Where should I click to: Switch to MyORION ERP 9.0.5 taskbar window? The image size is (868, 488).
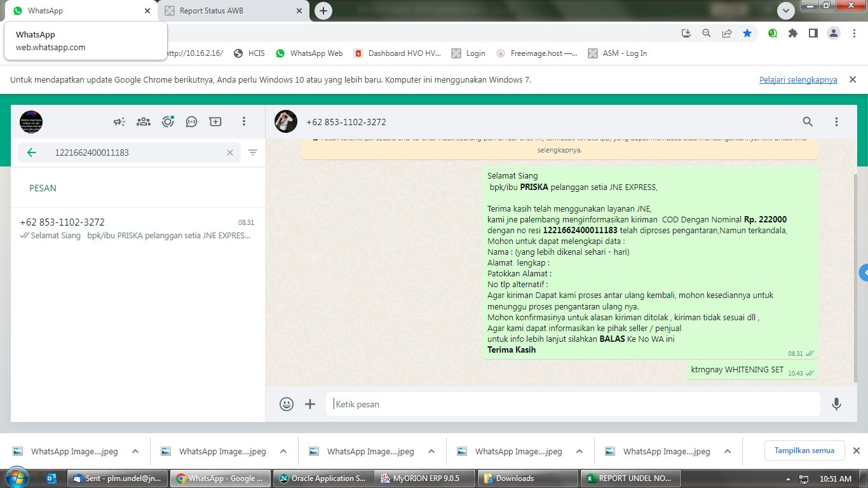[x=425, y=478]
